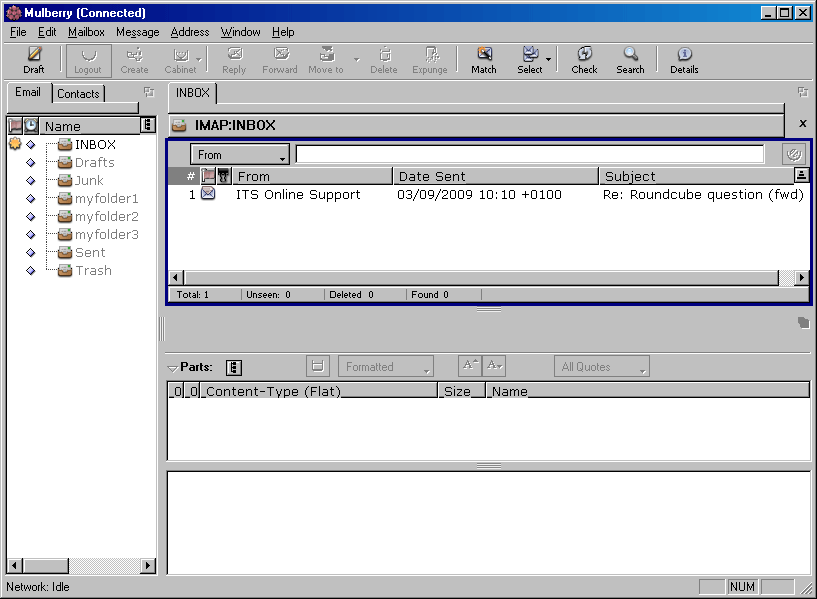The image size is (817, 599).
Task: Click the quick search apply icon
Action: [x=794, y=154]
